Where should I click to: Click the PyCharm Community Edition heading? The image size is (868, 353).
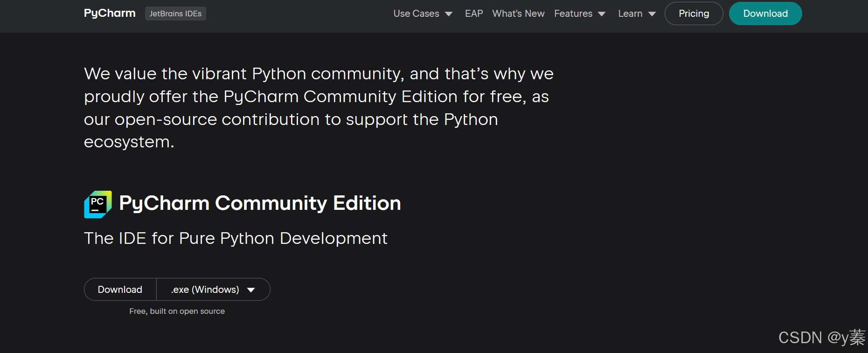(x=260, y=203)
